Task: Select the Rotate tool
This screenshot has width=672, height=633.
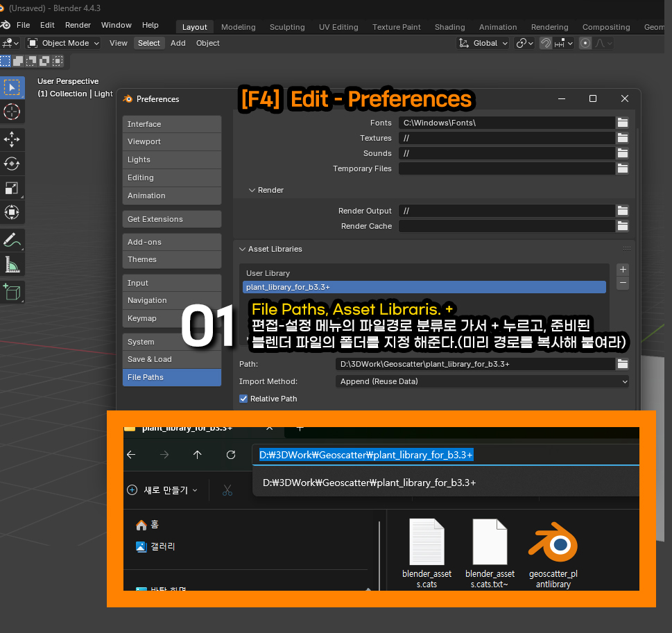Action: tap(12, 164)
